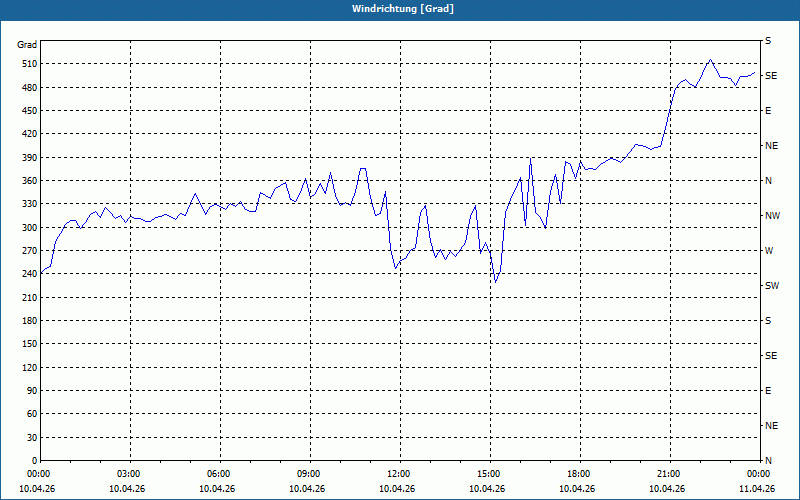Click the 11.04.26 date label
The height and width of the screenshot is (500, 800).
click(757, 489)
